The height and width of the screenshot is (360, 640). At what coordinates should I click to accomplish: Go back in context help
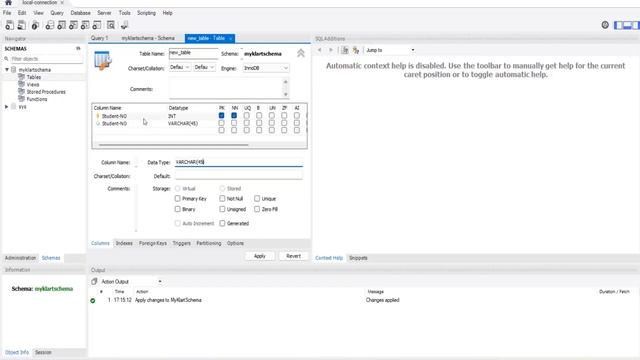click(320, 50)
